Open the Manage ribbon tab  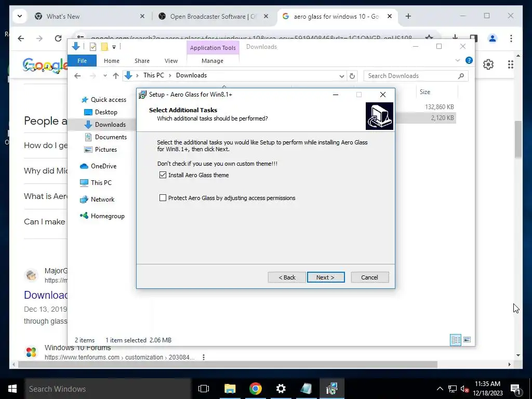coord(212,61)
